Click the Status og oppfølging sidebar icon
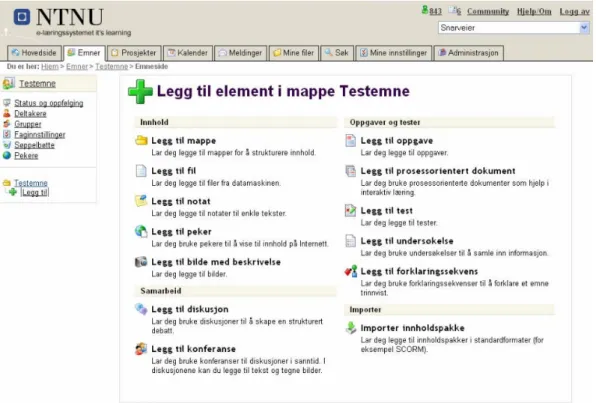 [x=7, y=103]
